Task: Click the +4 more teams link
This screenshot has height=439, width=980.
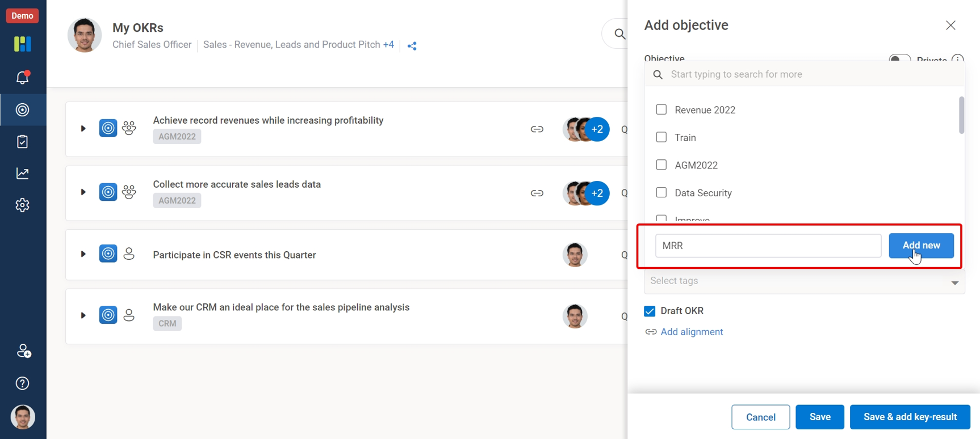Action: 388,44
